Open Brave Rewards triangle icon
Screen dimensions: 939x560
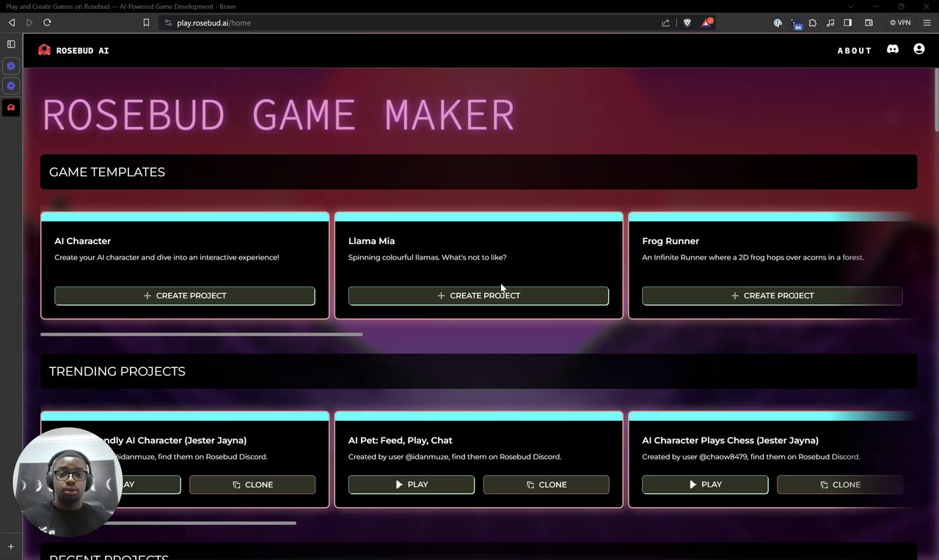(707, 22)
